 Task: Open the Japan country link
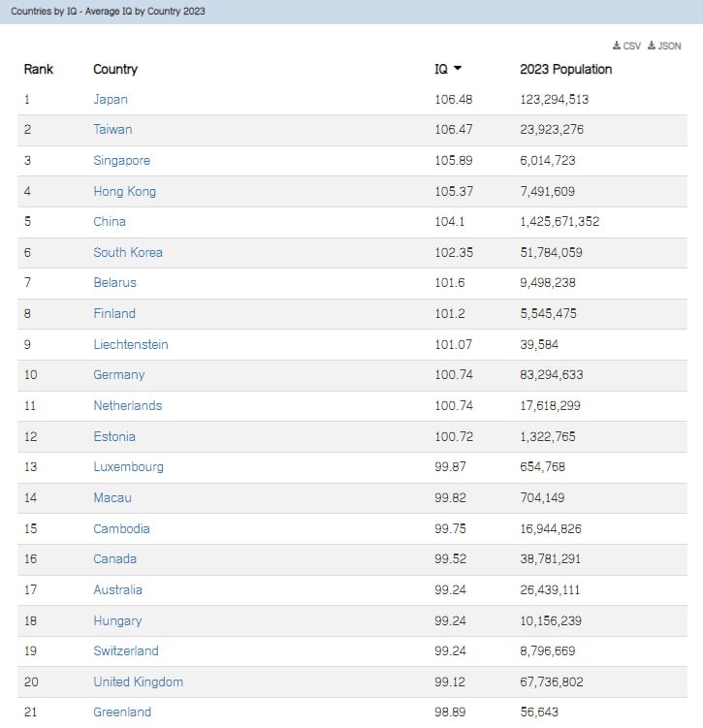[111, 99]
